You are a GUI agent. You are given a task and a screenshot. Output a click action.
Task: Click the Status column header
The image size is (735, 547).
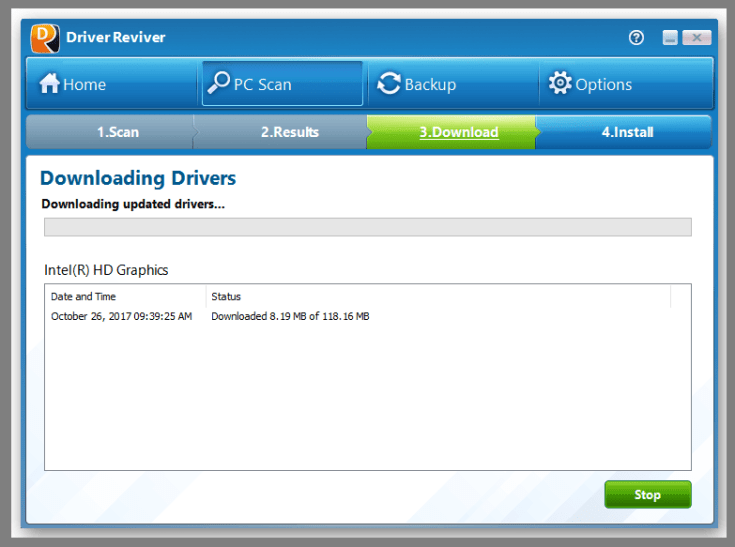438,296
